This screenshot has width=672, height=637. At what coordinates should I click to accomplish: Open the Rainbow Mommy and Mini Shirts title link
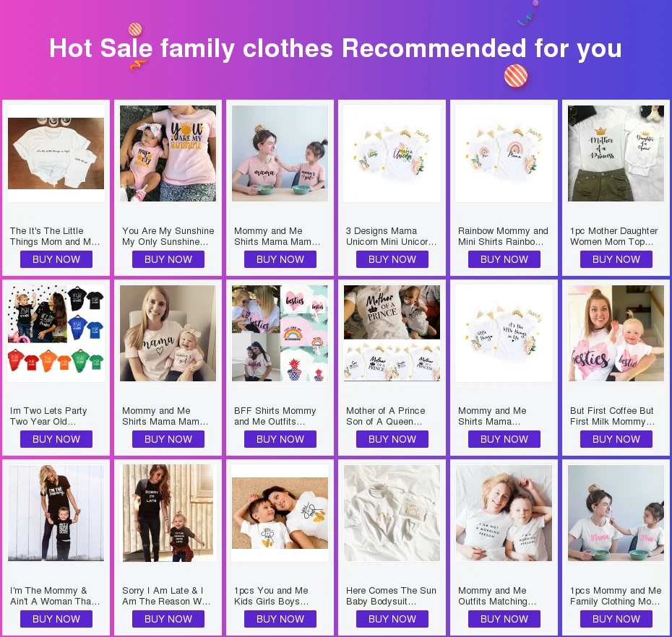503,236
